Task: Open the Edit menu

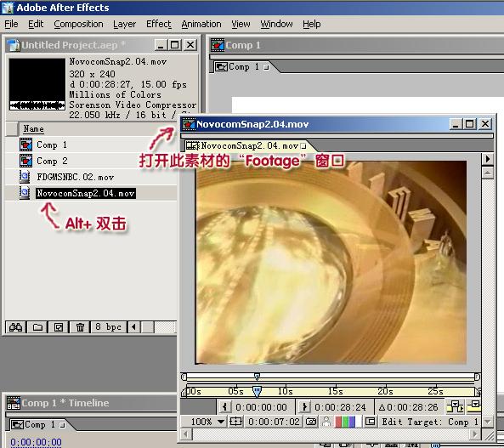Action: (36, 24)
